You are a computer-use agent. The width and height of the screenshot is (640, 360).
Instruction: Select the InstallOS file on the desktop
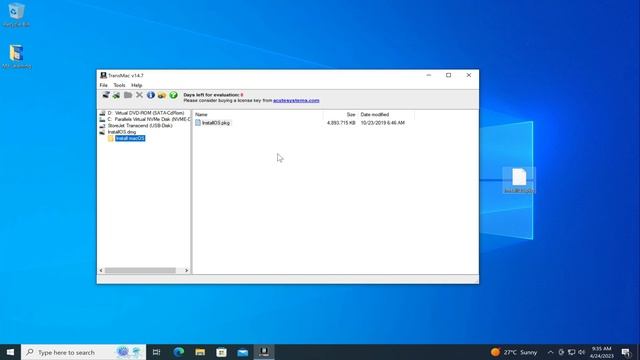pos(519,180)
